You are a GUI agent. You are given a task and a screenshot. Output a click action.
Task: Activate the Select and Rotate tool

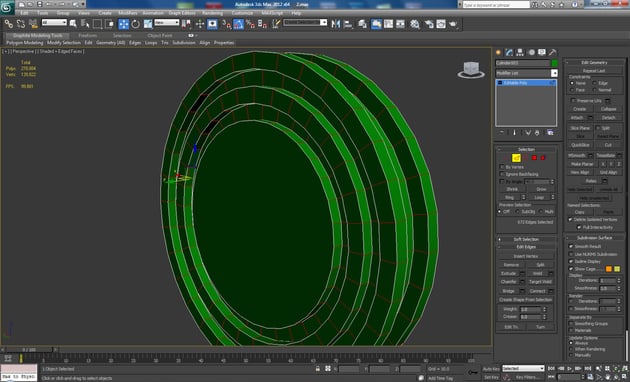point(135,24)
